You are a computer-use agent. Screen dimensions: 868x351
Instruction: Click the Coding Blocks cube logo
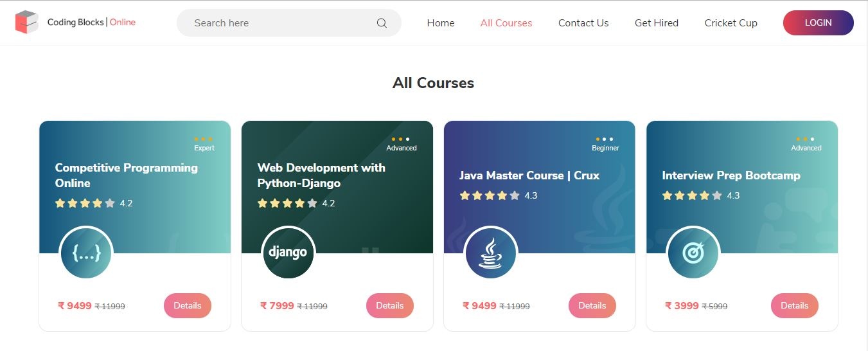[x=27, y=22]
